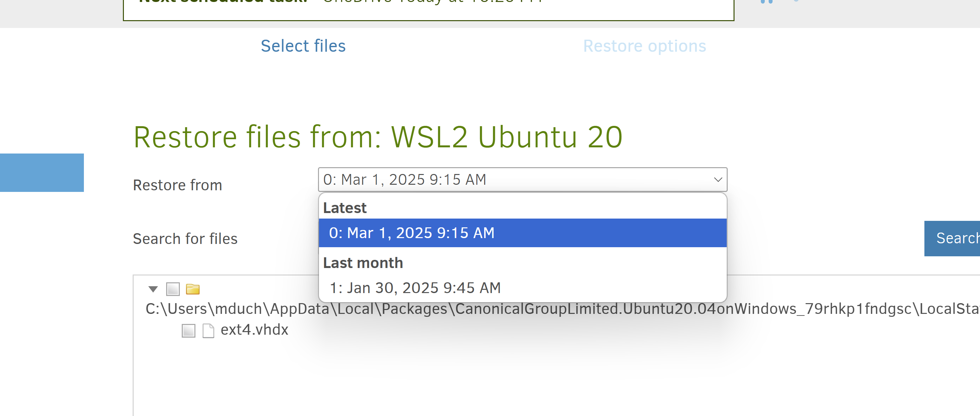Open the Restore options step

[x=644, y=46]
